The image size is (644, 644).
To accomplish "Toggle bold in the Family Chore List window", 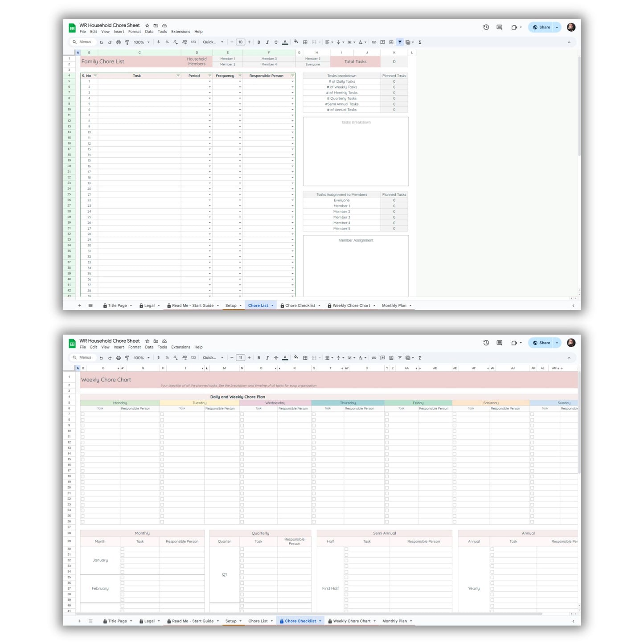I will pos(258,42).
